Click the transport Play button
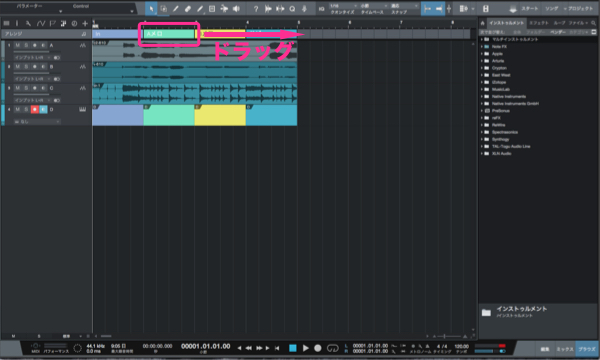Image resolution: width=600 pixels, height=360 pixels. pos(306,348)
